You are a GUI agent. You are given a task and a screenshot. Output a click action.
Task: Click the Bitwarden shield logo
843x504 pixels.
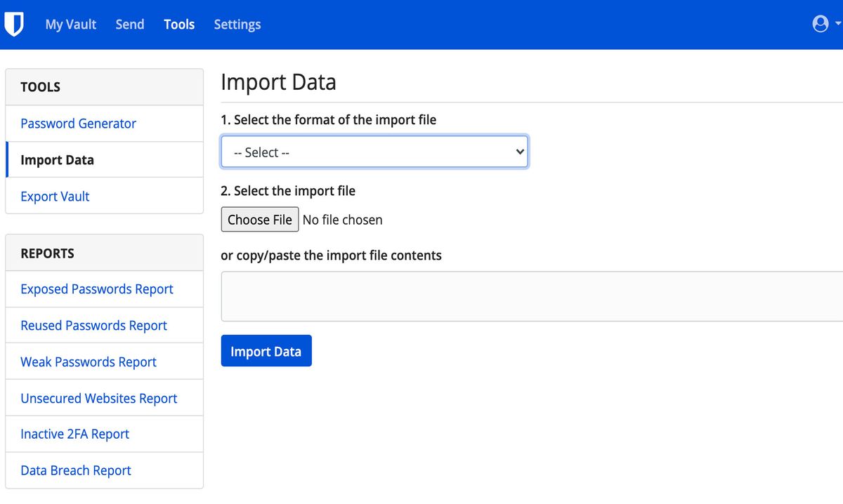coord(15,24)
